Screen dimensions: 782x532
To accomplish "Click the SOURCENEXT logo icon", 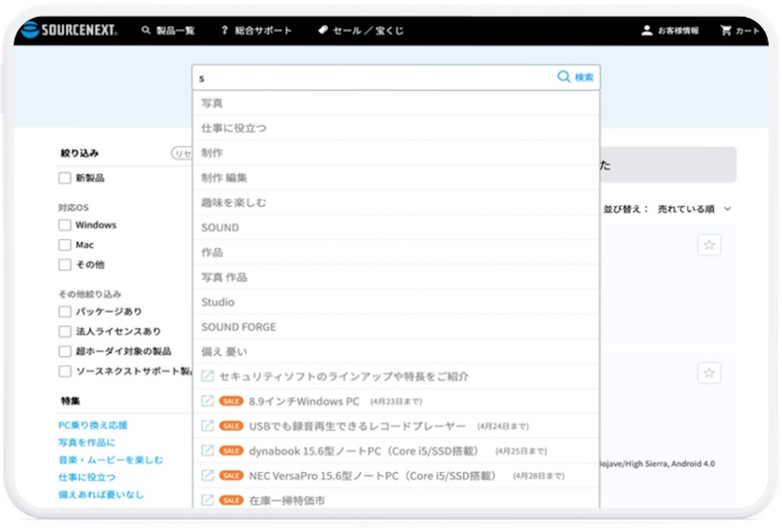I will pyautogui.click(x=29, y=31).
